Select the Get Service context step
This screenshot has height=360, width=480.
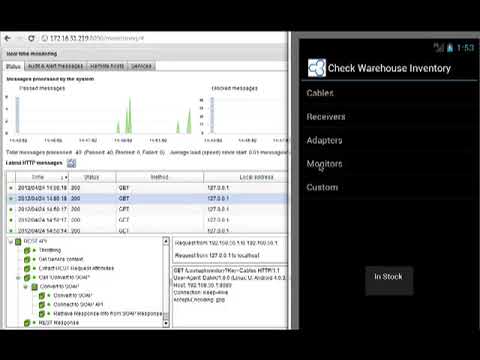[x=61, y=259]
